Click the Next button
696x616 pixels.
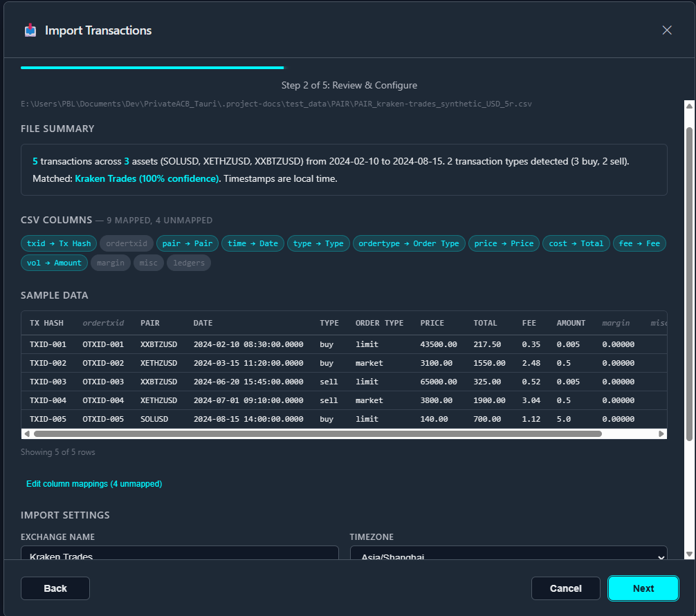[643, 588]
